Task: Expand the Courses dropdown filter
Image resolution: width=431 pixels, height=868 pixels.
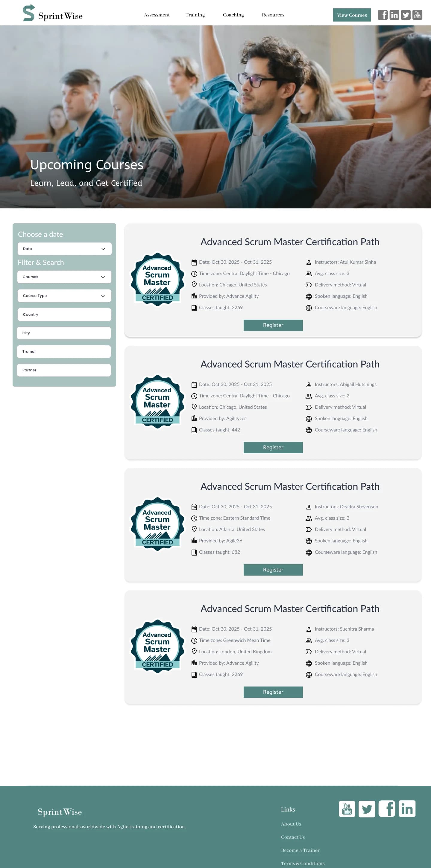Action: click(64, 277)
